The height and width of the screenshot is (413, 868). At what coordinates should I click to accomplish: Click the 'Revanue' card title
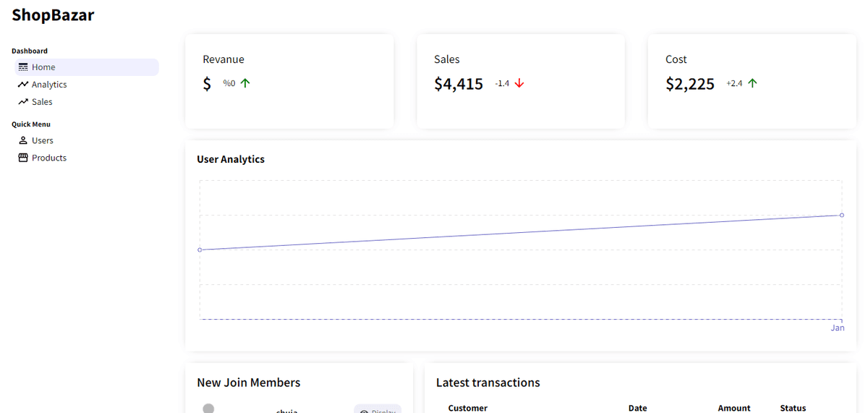[x=224, y=59]
